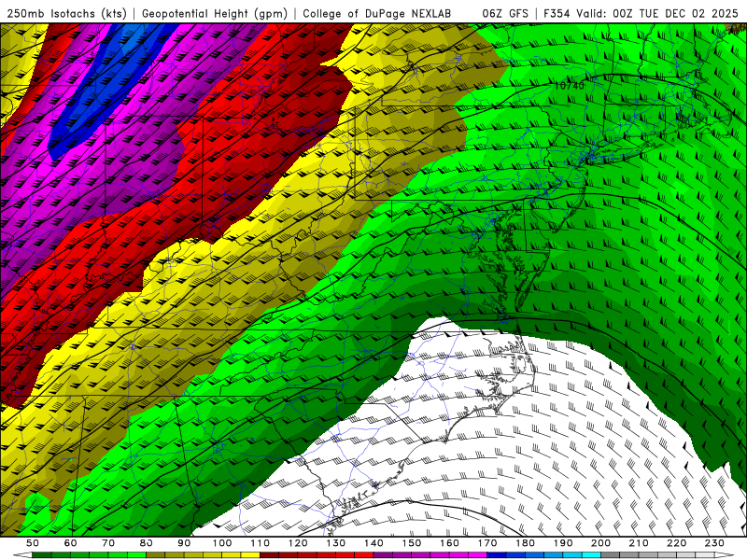The height and width of the screenshot is (560, 747).
Task: Click the '120' color scale label
Action: (298, 543)
